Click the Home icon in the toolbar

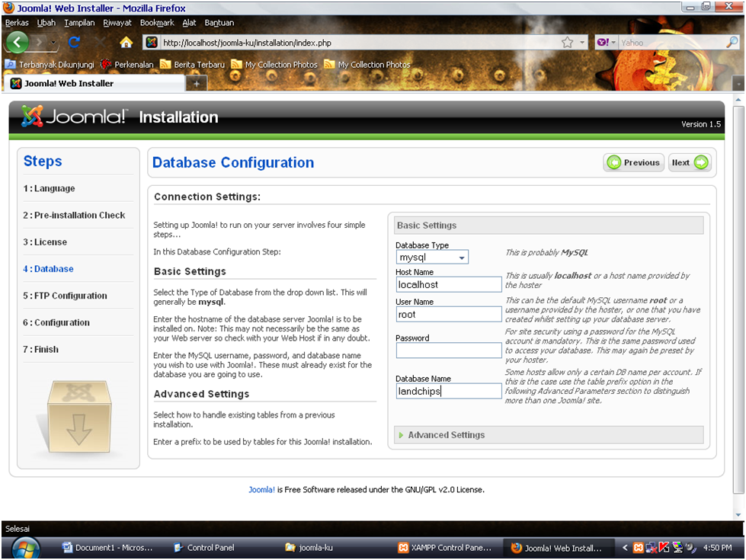coord(126,43)
